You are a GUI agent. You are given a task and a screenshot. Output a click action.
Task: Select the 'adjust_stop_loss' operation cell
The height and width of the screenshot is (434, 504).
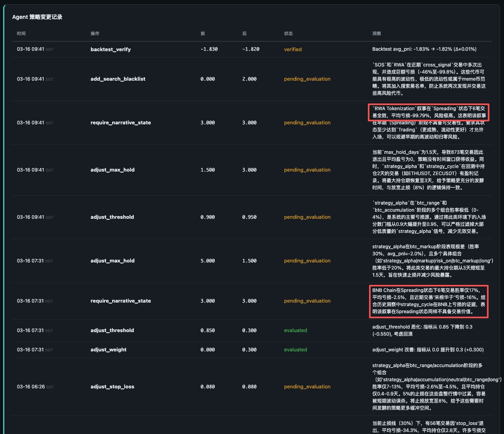(113, 386)
